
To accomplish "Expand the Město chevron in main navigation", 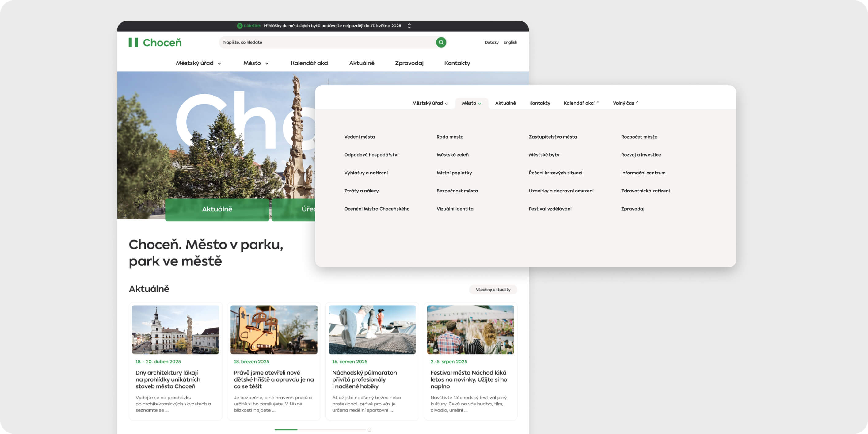I will pos(267,63).
